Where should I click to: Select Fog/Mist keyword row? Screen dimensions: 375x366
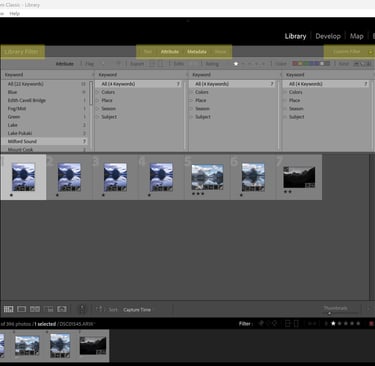[x=44, y=109]
